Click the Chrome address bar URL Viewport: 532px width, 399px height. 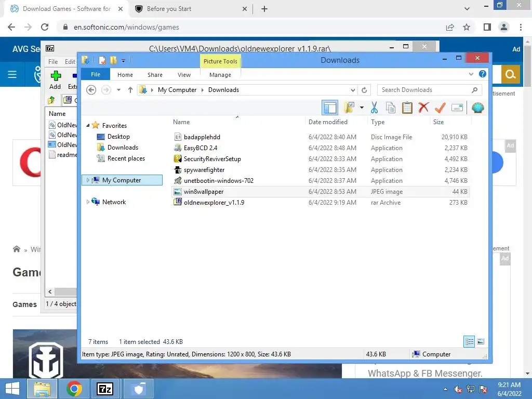(126, 27)
